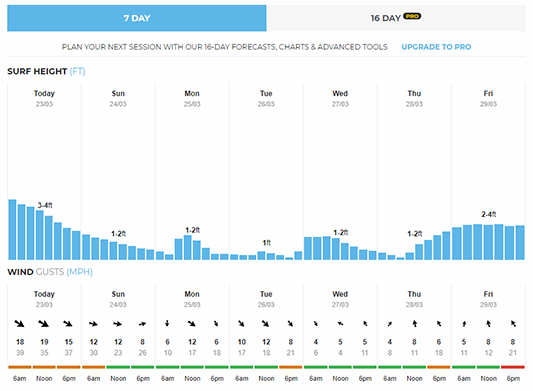Image resolution: width=533 pixels, height=391 pixels.
Task: Open the UPGRADE TO PRO link
Action: click(x=436, y=47)
